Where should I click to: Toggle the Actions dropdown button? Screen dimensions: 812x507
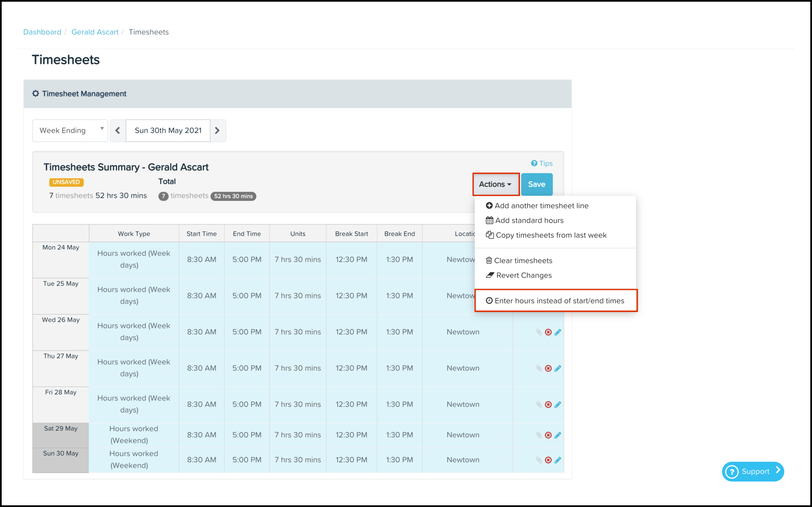pos(495,184)
